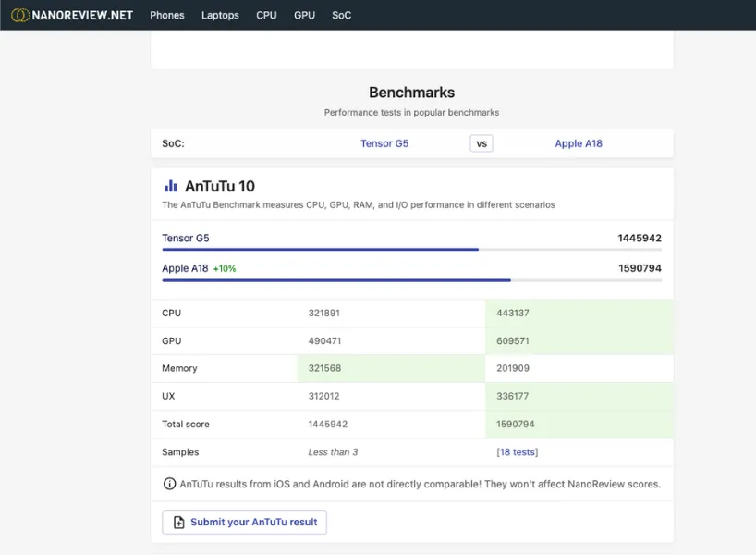Click the Apple A18 CPU score 443137
The width and height of the screenshot is (756, 555).
513,313
